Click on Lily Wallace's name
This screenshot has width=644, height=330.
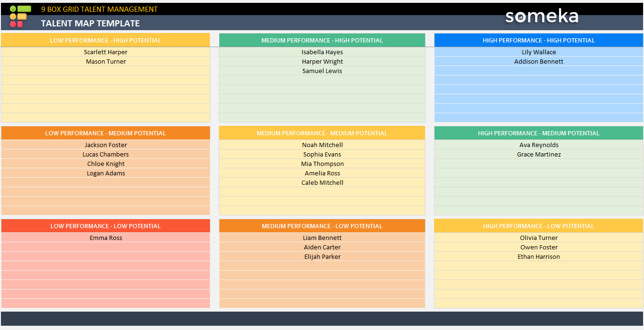(538, 52)
